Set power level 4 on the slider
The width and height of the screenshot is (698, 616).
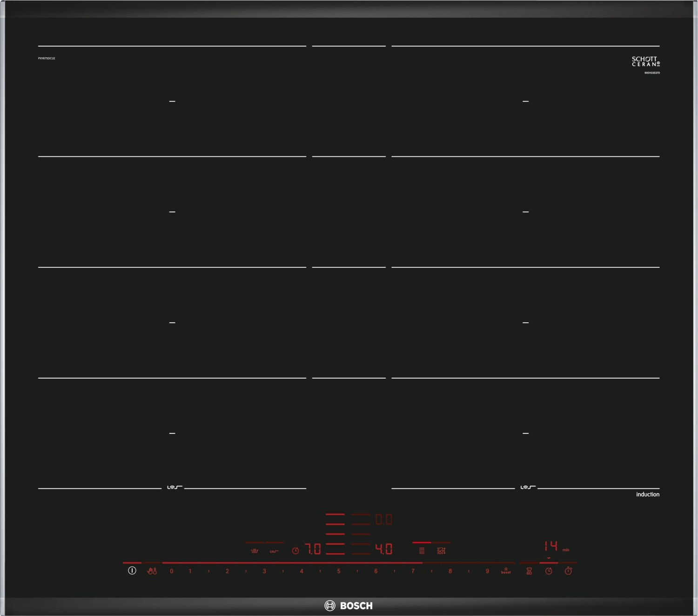pos(302,571)
